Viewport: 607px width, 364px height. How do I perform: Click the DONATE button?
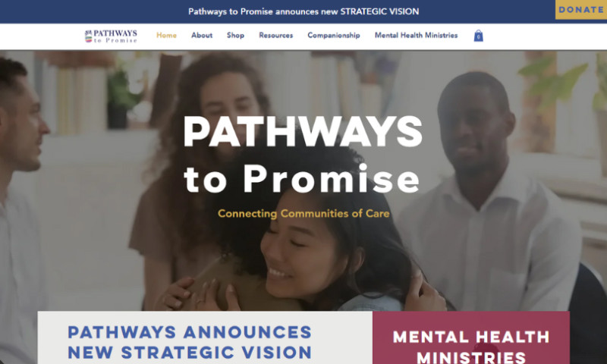pyautogui.click(x=581, y=10)
